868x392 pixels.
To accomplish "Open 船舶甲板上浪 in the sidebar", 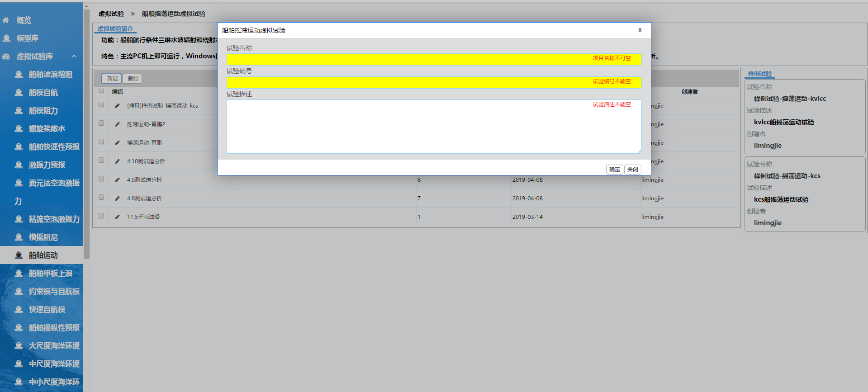I will [50, 274].
